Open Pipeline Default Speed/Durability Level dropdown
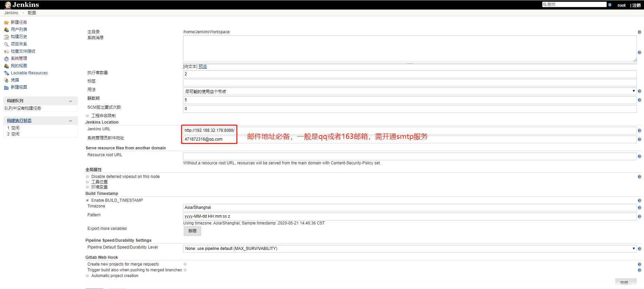 tap(410, 249)
